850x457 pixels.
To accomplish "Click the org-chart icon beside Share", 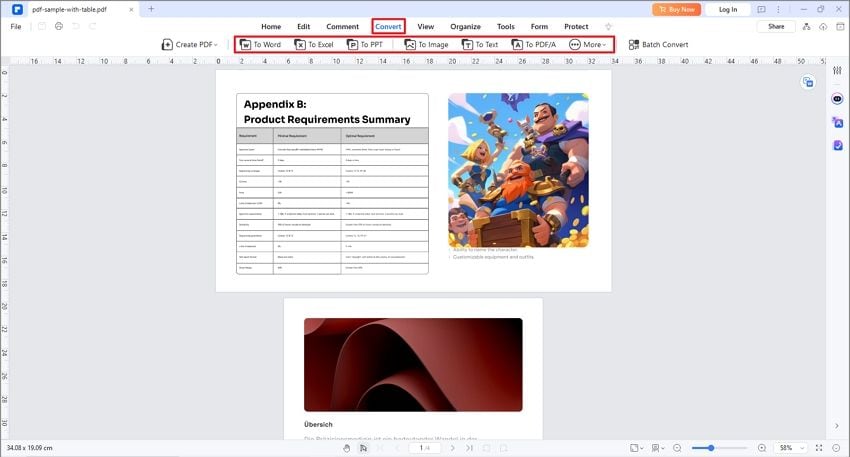I will 807,27.
